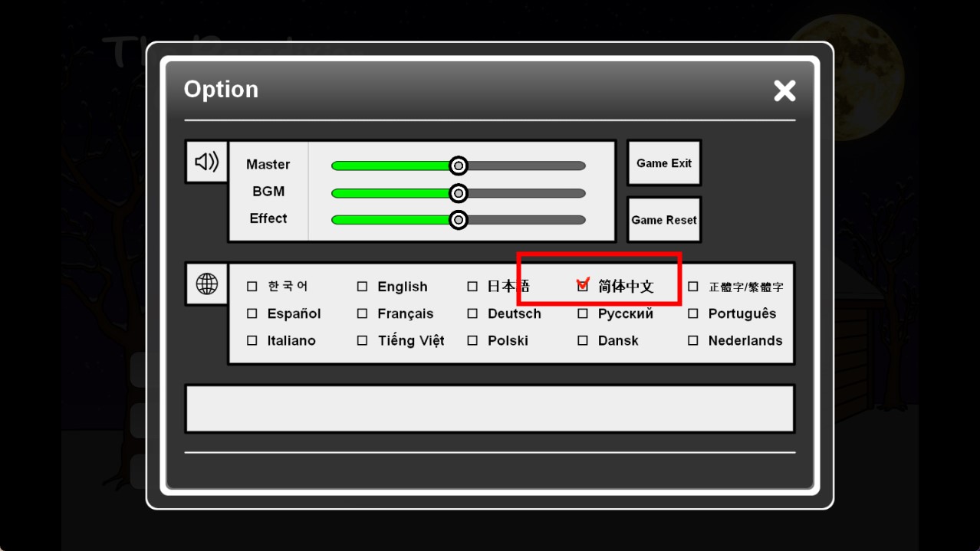This screenshot has width=980, height=551.
Task: Tick the 正體字/繁體字 language checkbox
Action: (x=693, y=287)
